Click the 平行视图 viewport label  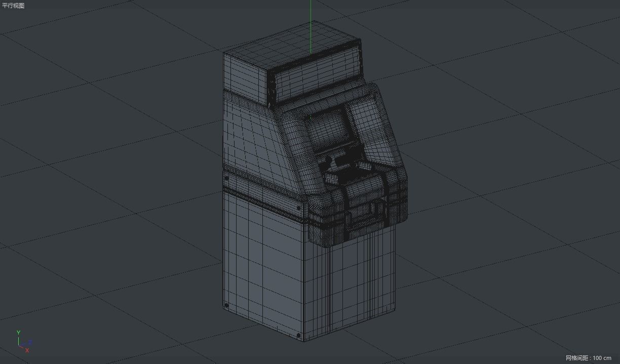(13, 6)
